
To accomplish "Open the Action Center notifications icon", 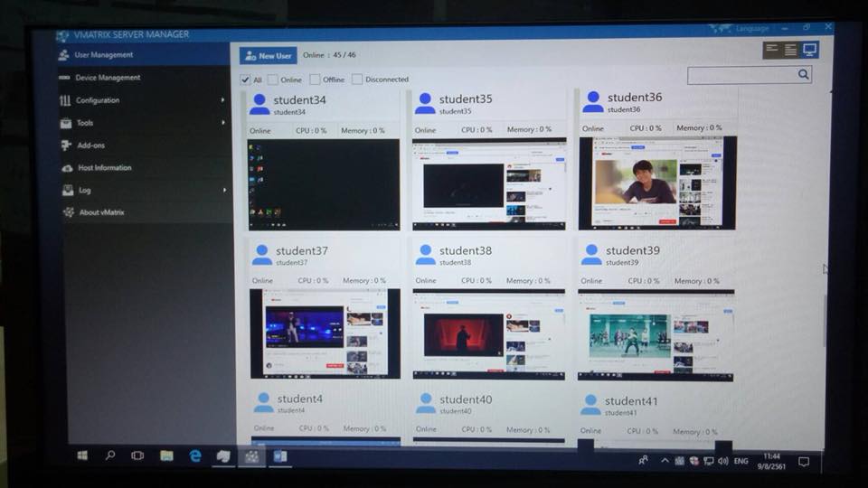I will pos(804,462).
